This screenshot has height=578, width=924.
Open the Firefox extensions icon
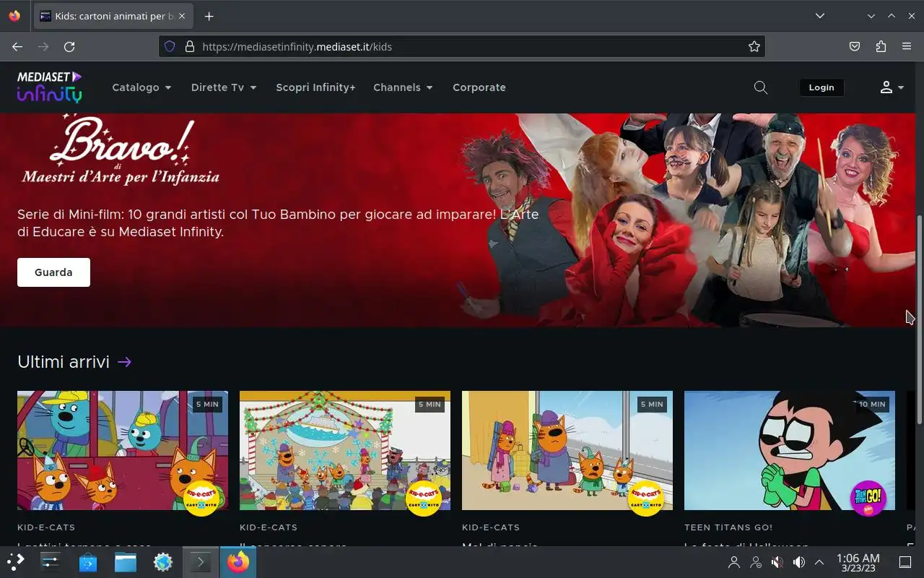(881, 46)
